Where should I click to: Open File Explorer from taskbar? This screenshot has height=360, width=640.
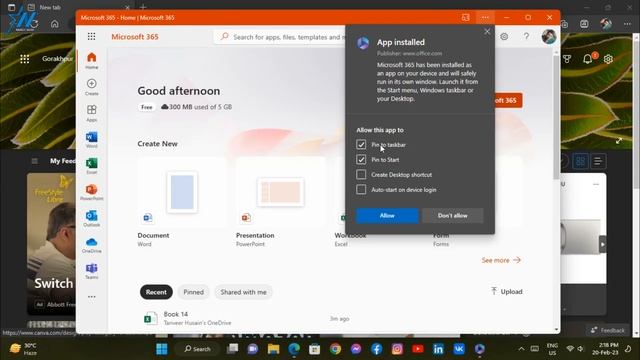273,349
